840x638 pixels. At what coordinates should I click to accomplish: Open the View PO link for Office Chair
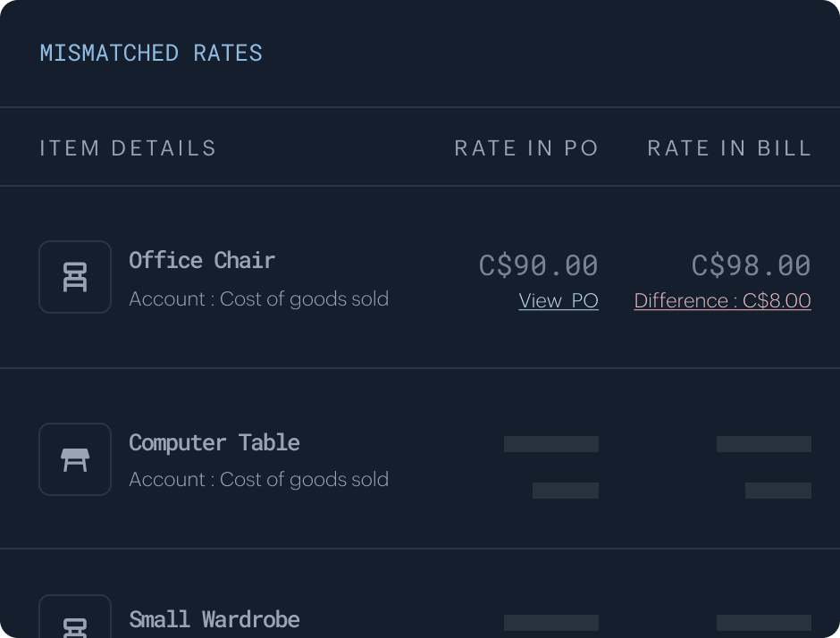click(559, 300)
